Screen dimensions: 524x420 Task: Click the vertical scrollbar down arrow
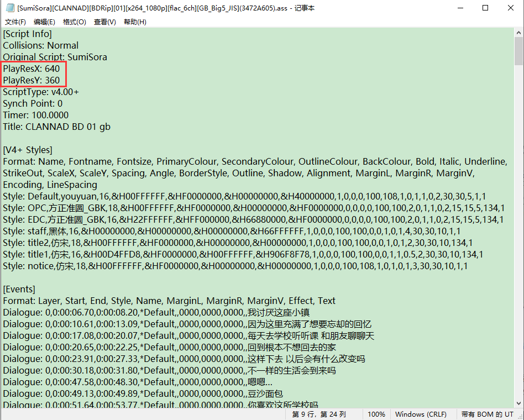518,403
